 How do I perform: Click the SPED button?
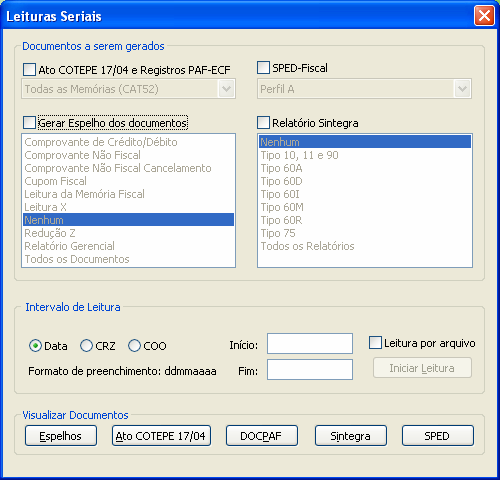[x=438, y=436]
